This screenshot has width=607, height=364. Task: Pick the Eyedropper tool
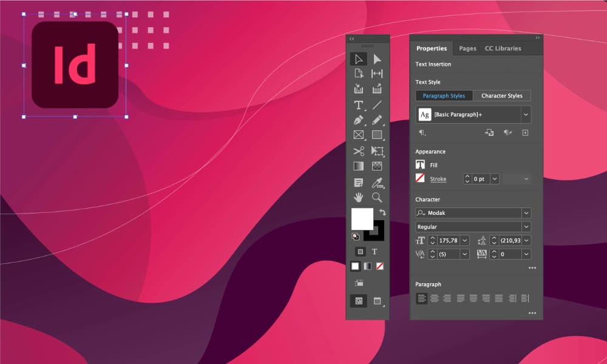(x=377, y=183)
